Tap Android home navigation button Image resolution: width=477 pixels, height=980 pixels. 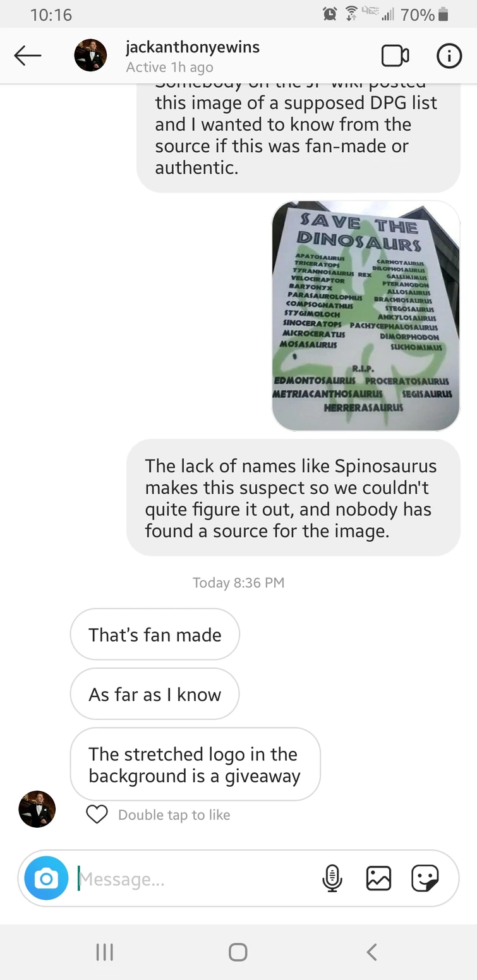pyautogui.click(x=238, y=952)
